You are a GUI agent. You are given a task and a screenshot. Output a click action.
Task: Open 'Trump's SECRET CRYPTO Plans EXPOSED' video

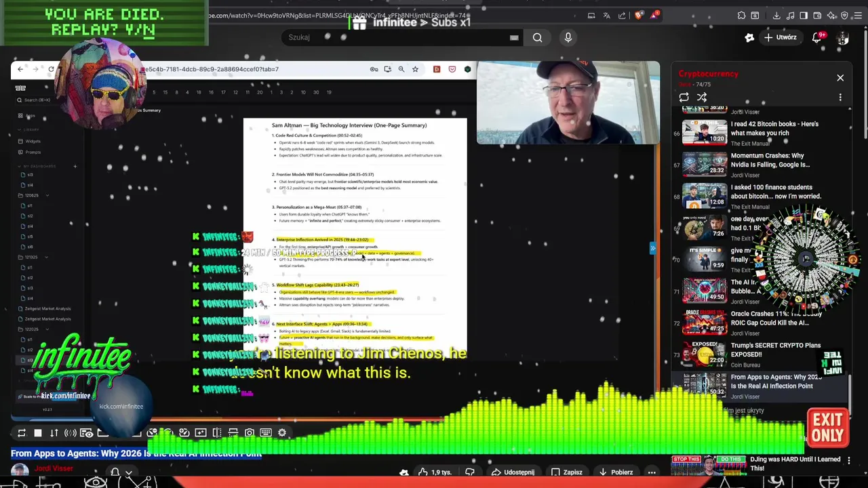[776, 350]
